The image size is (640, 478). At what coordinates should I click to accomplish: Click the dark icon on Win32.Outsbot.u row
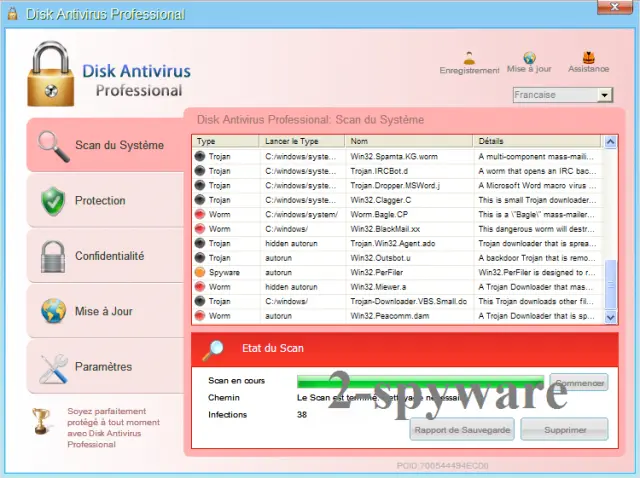[200, 258]
